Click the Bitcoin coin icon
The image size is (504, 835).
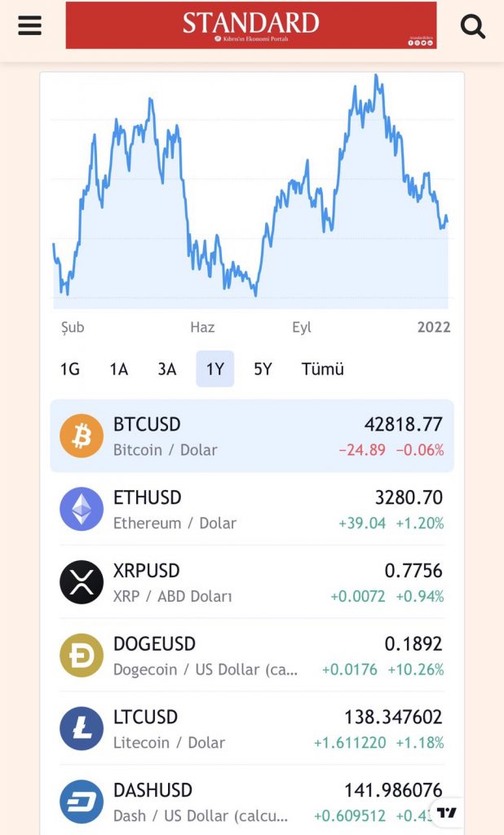tap(82, 436)
